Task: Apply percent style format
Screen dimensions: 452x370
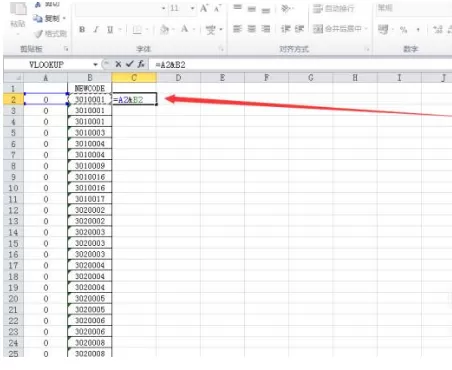Action: pyautogui.click(x=404, y=30)
